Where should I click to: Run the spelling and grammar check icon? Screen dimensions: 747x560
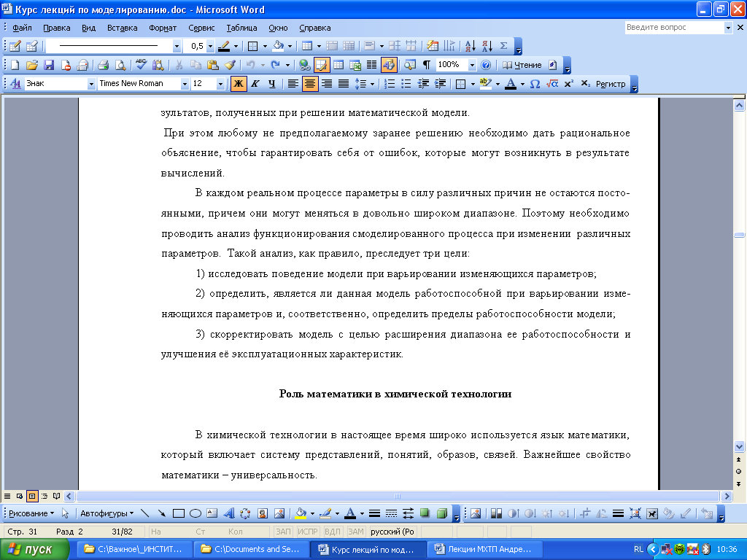[x=141, y=65]
